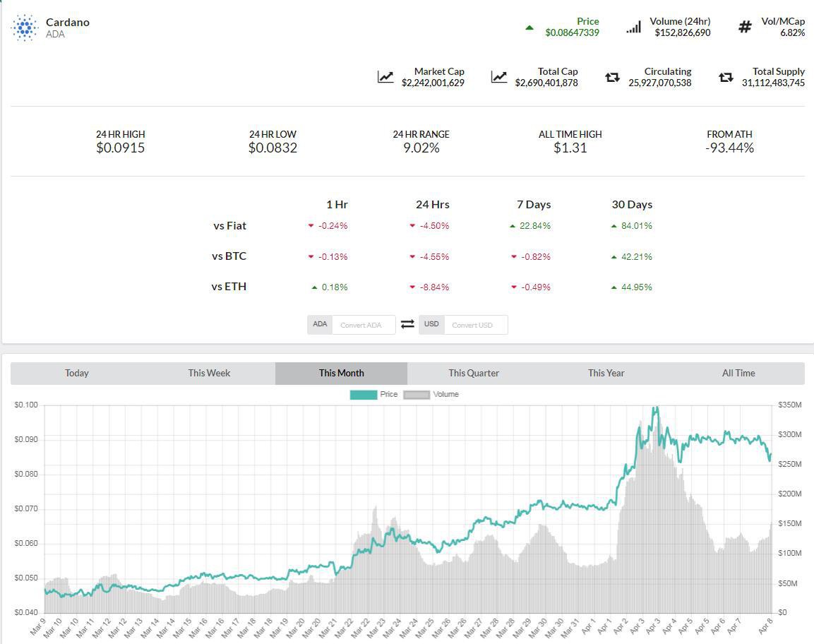Click the vs Fiat row label

click(229, 226)
